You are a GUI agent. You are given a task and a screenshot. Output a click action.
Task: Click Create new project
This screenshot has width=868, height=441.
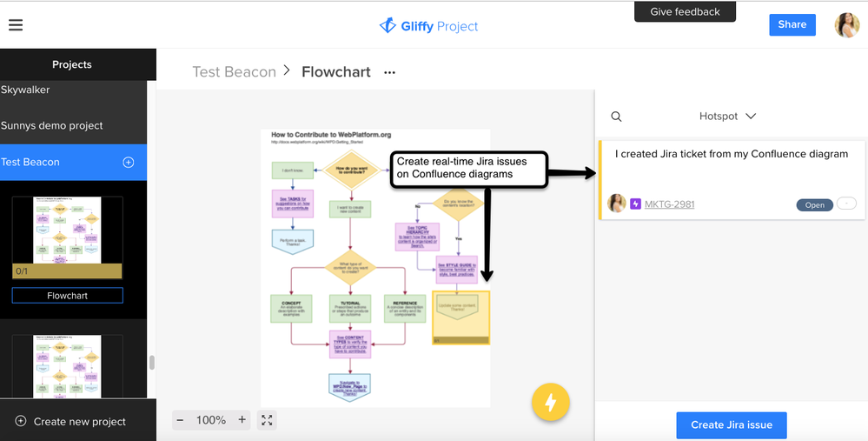(78, 422)
